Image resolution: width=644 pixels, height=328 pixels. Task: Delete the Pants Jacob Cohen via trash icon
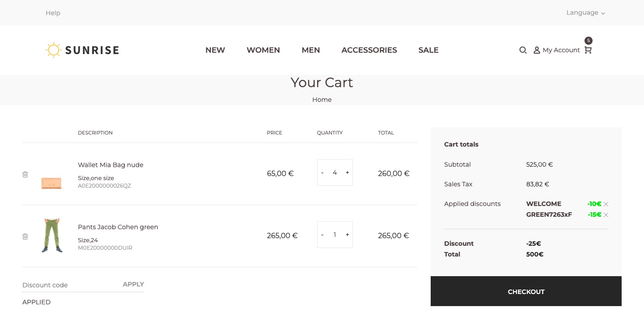(25, 236)
